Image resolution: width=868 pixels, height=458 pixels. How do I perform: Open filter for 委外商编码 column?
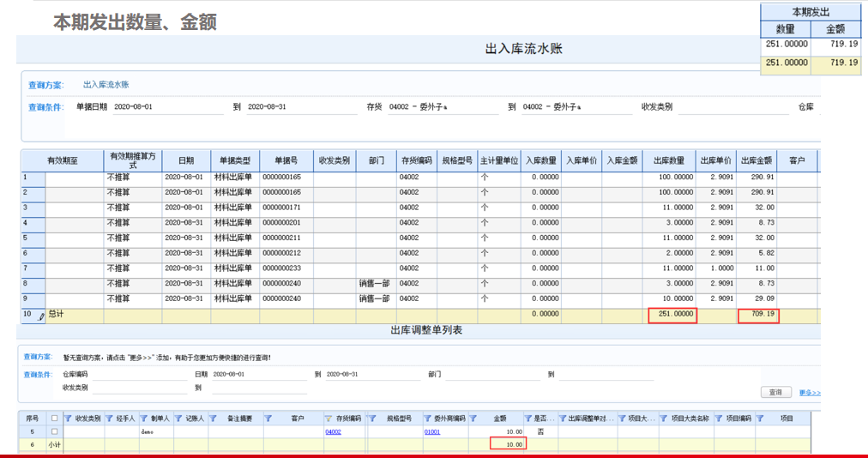tap(427, 419)
